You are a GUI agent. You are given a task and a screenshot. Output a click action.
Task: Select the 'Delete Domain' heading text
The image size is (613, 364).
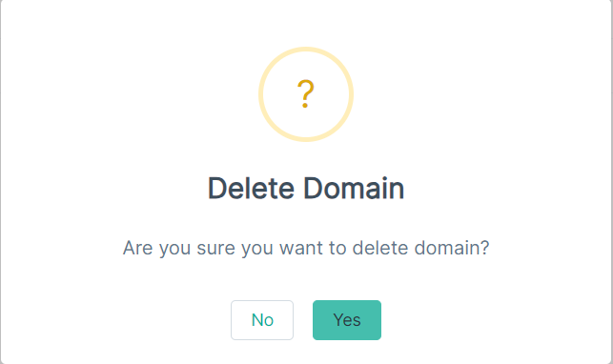pos(306,189)
